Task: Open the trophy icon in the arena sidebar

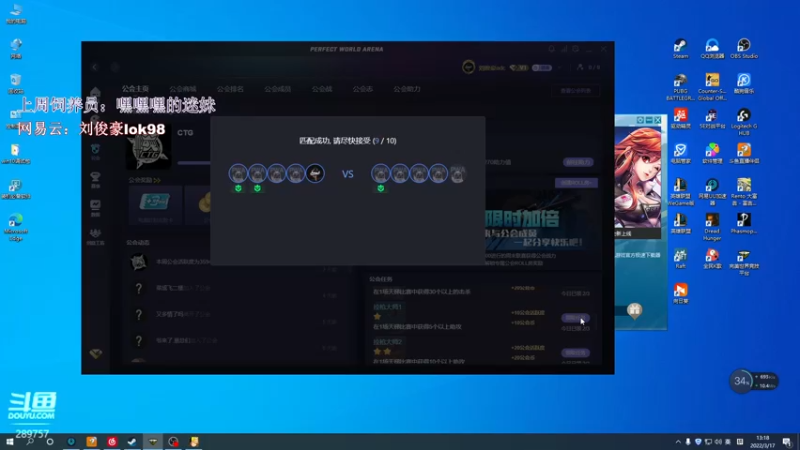Action: (x=95, y=179)
